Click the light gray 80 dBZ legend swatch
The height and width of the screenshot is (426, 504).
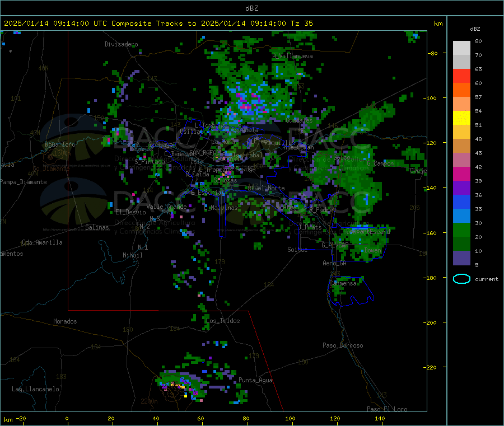pos(461,48)
